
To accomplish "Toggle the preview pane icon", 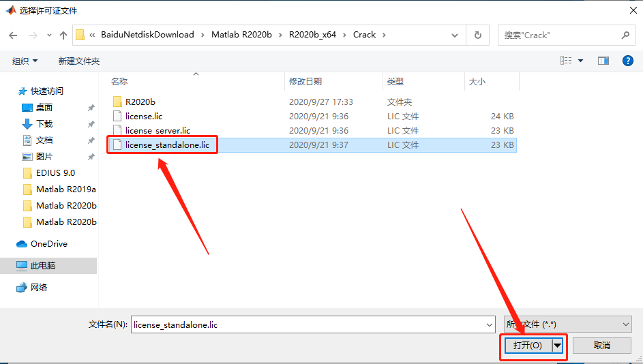I will pyautogui.click(x=603, y=61).
